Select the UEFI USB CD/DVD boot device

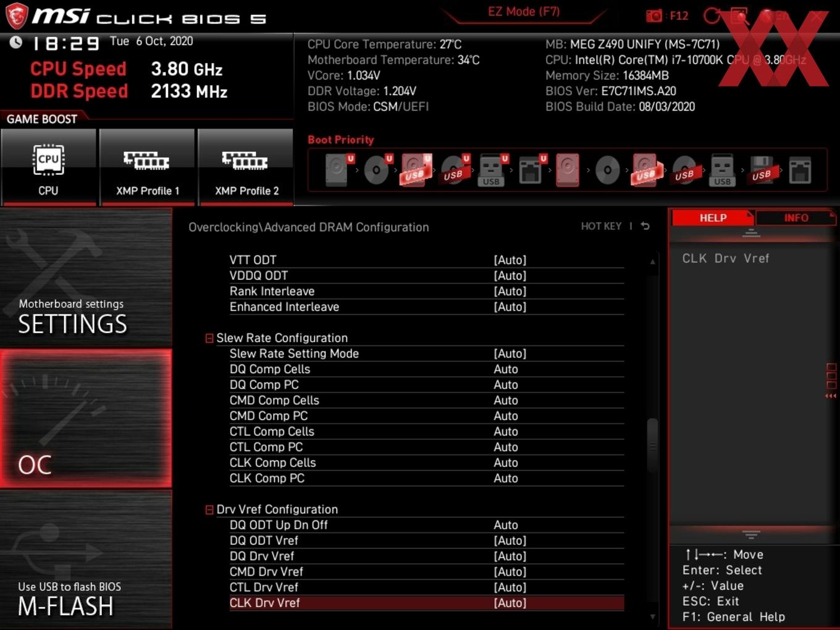pos(455,169)
